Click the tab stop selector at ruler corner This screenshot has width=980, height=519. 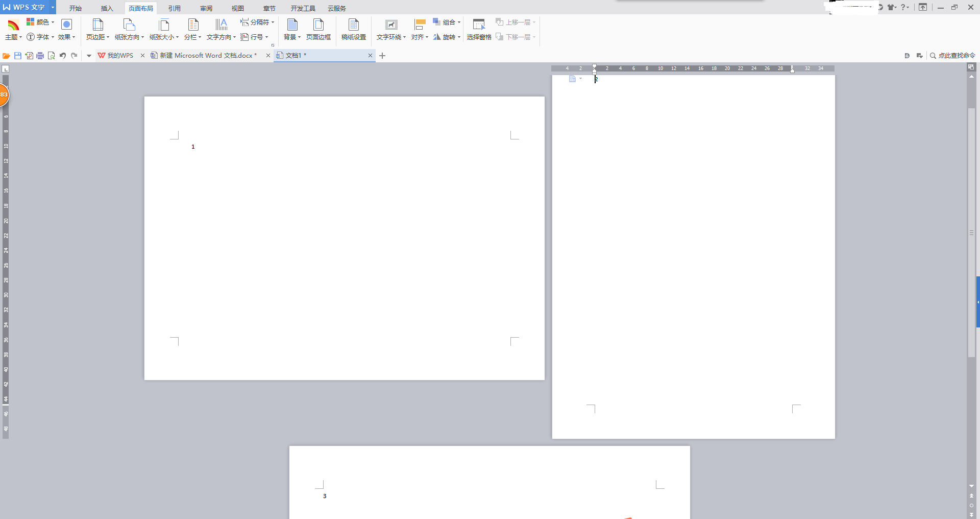(6, 68)
